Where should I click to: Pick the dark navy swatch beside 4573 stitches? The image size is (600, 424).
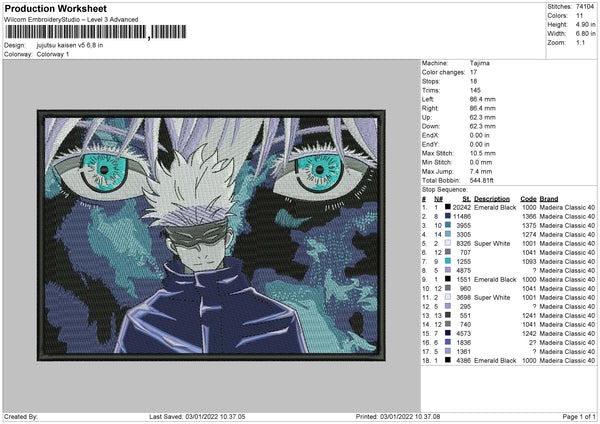coord(447,333)
